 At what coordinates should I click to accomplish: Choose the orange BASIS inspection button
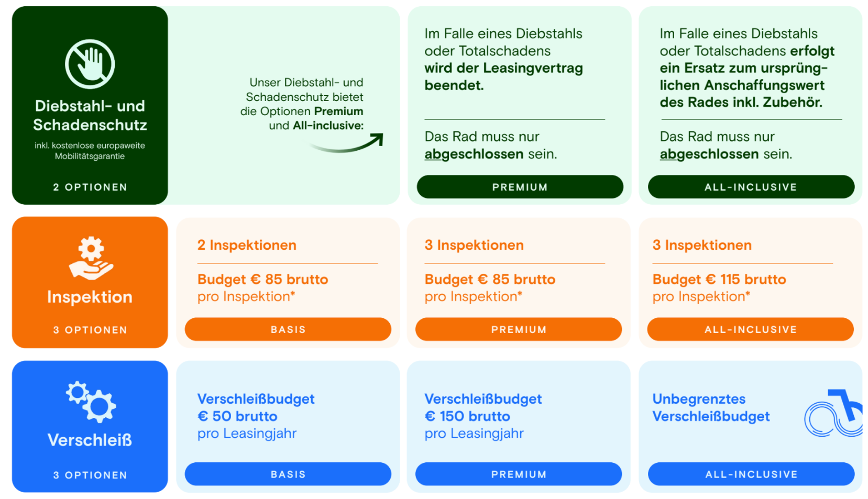(x=288, y=329)
